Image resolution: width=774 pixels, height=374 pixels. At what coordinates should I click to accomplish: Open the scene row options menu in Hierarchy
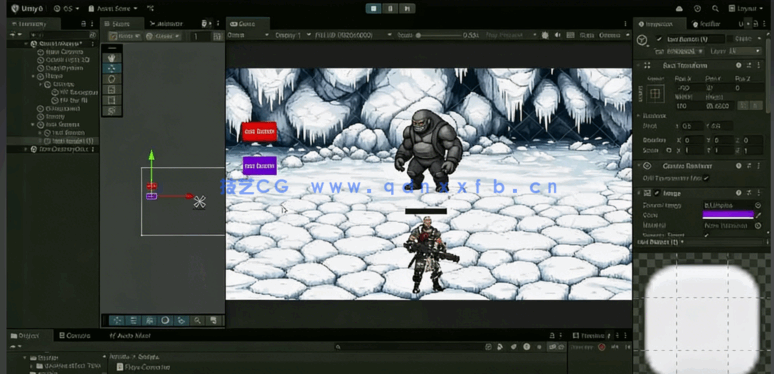(94, 44)
